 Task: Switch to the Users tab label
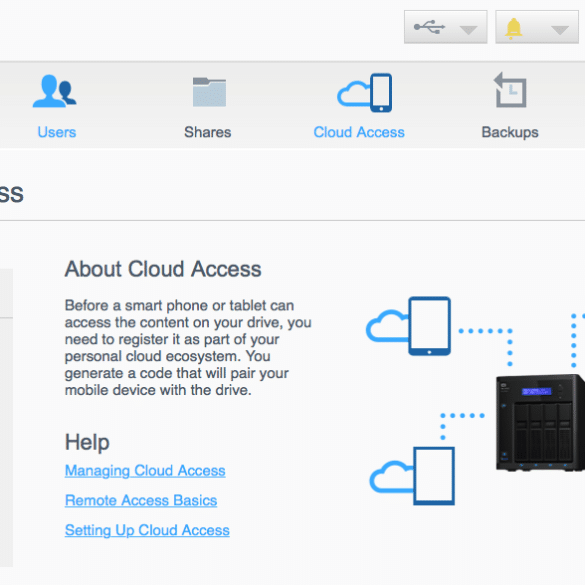57,132
